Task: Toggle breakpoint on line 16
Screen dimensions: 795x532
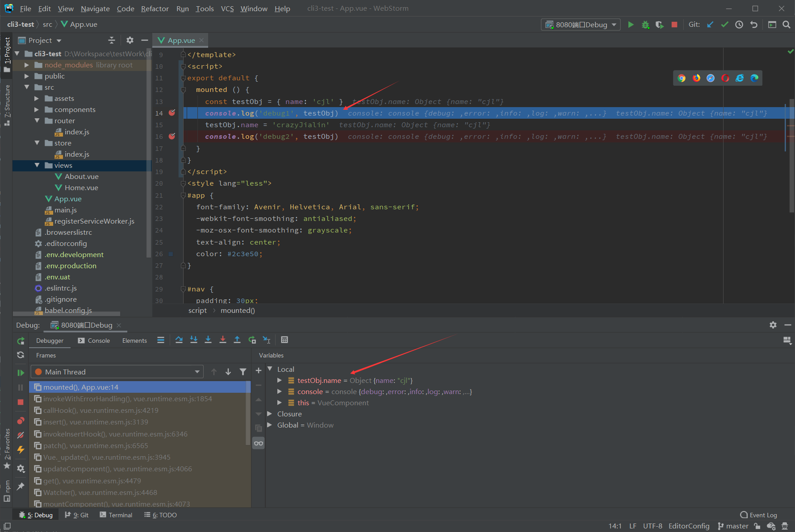Action: 172,136
